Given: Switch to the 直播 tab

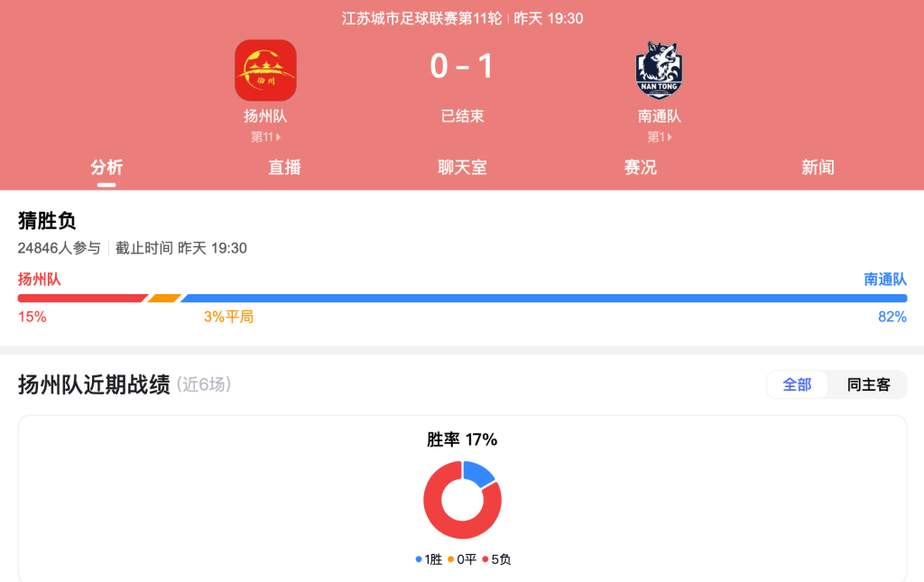Looking at the screenshot, I should coord(284,167).
